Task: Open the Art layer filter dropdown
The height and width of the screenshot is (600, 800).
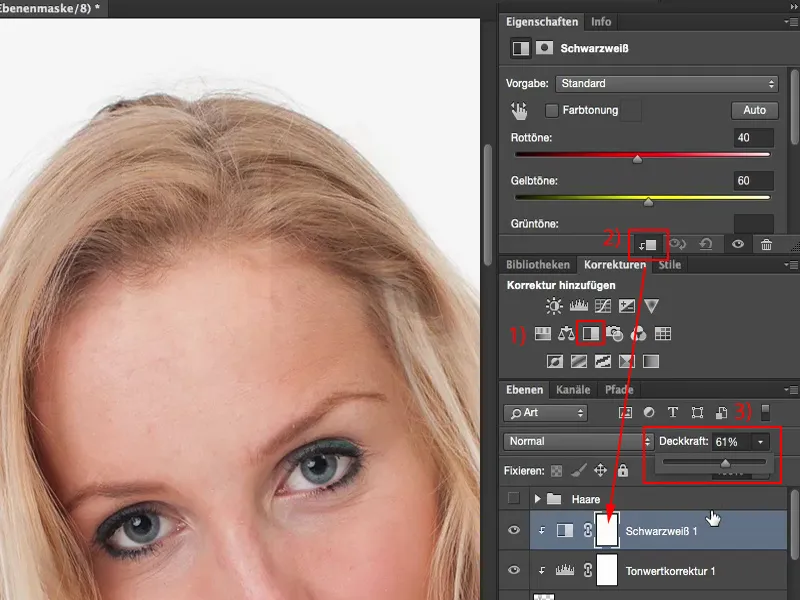Action: click(545, 413)
